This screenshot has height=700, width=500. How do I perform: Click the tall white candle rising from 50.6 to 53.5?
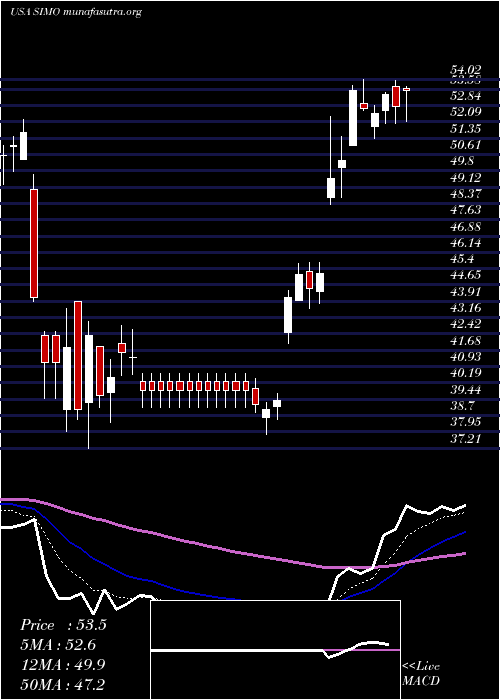pyautogui.click(x=353, y=118)
